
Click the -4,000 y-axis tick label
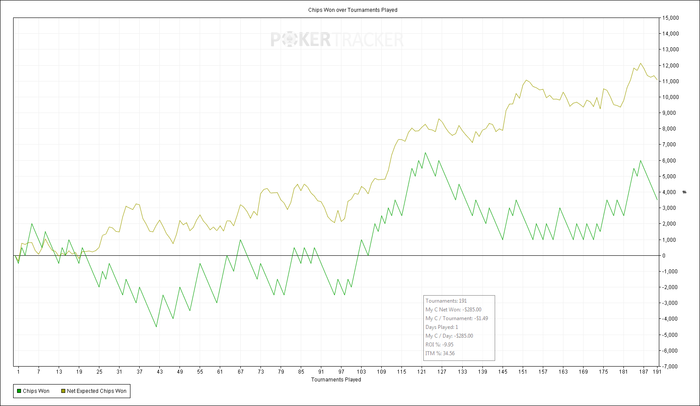pos(671,319)
